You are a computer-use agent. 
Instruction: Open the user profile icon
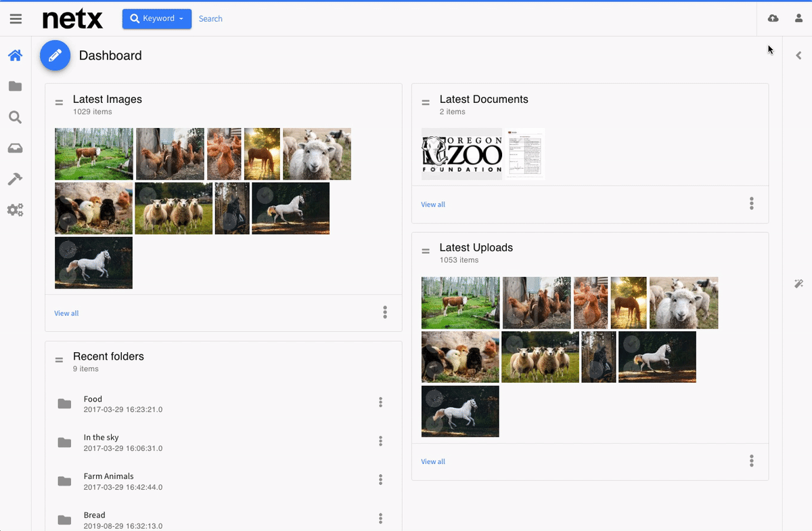tap(798, 19)
